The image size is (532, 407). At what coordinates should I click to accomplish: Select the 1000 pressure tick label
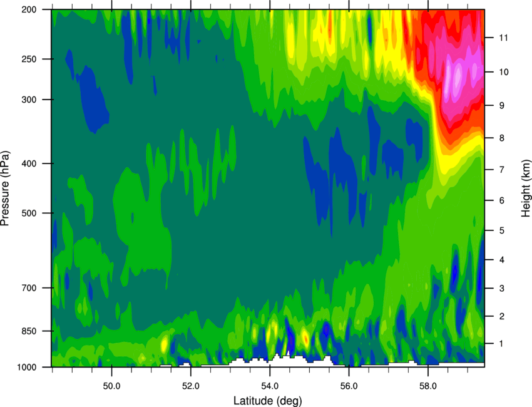[26, 368]
